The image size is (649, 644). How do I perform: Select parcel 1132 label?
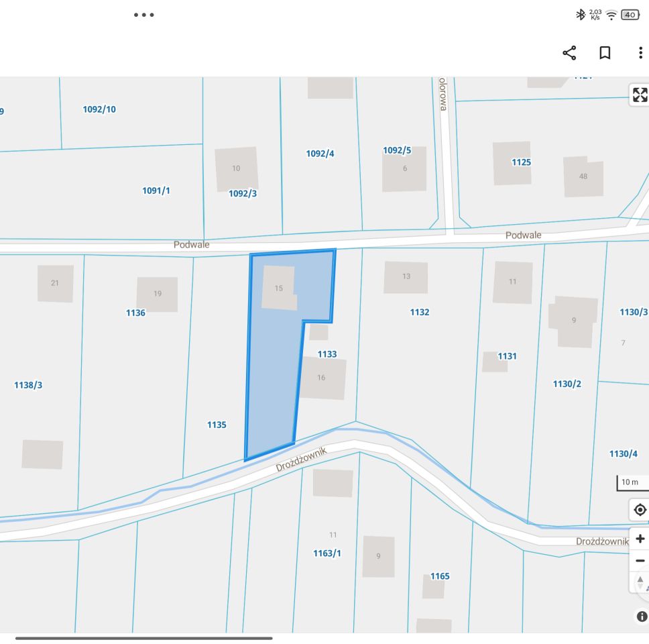pyautogui.click(x=419, y=312)
